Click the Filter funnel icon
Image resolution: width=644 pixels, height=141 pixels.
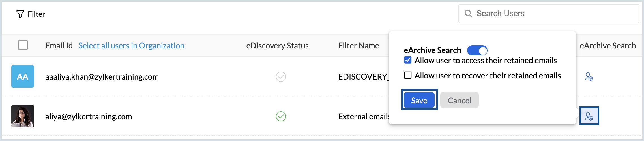[x=20, y=14]
